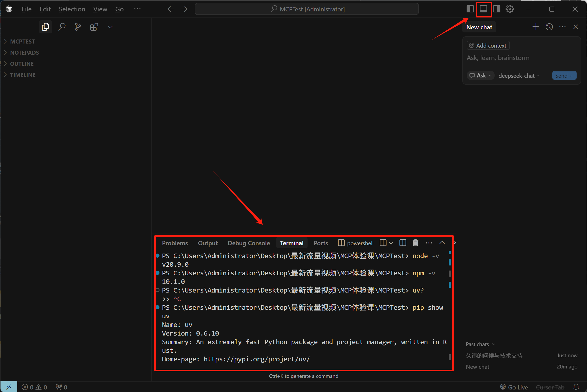Open the Edit menu
587x392 pixels.
[x=45, y=9]
